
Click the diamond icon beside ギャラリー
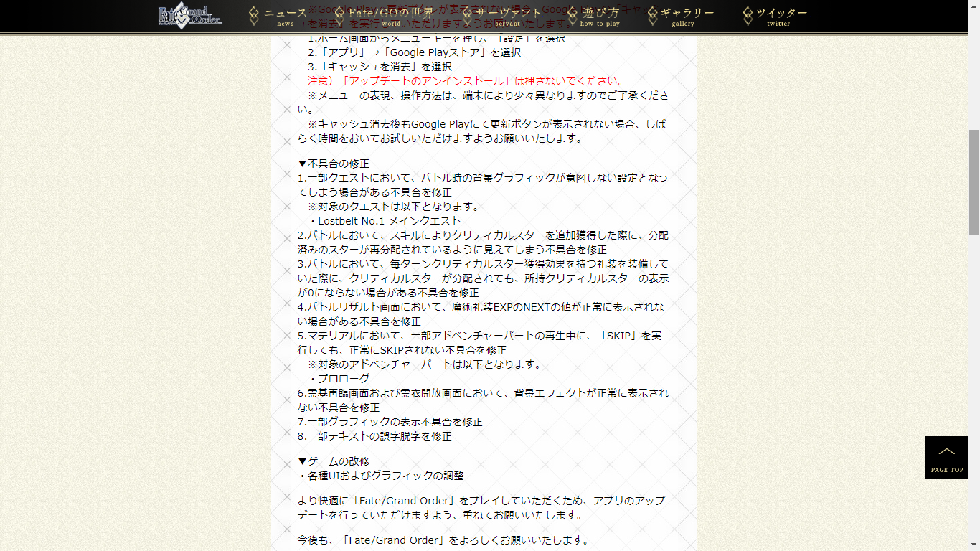(652, 16)
